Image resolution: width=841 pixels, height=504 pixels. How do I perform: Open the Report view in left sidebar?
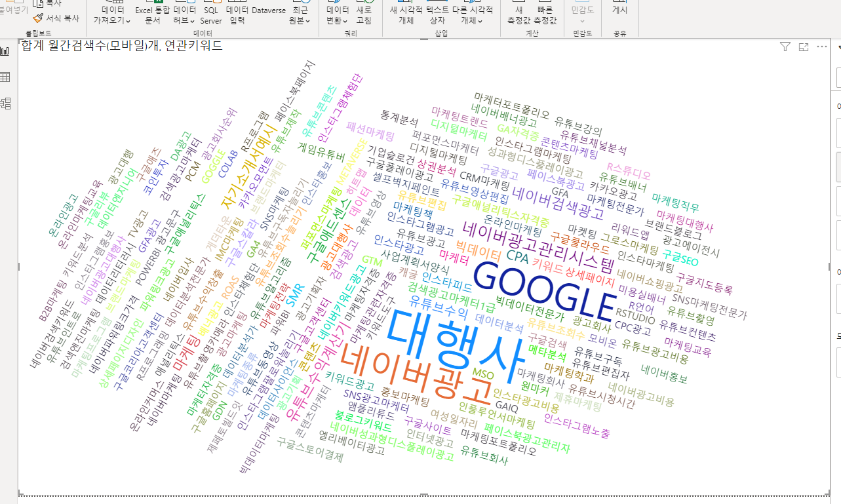click(x=5, y=51)
